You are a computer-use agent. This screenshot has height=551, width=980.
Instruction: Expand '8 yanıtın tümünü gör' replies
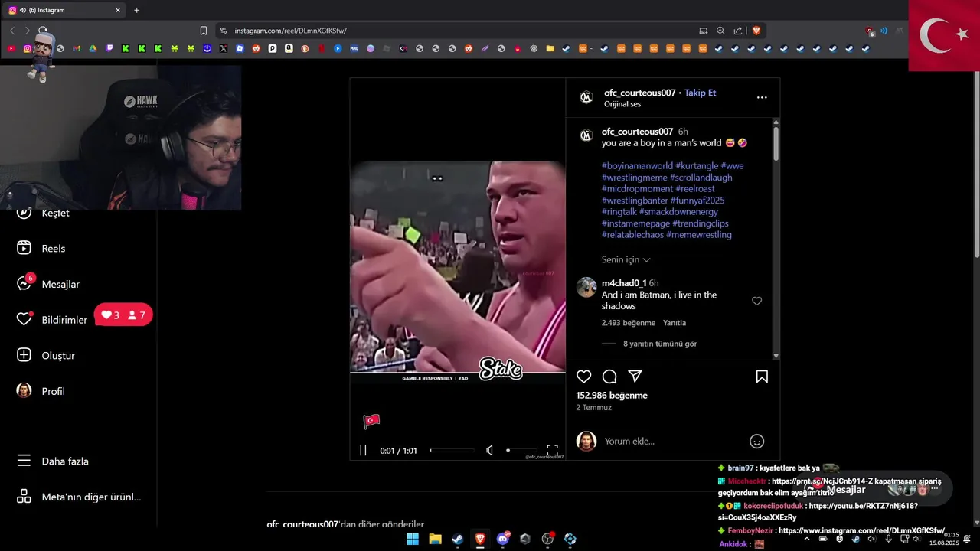click(x=660, y=344)
